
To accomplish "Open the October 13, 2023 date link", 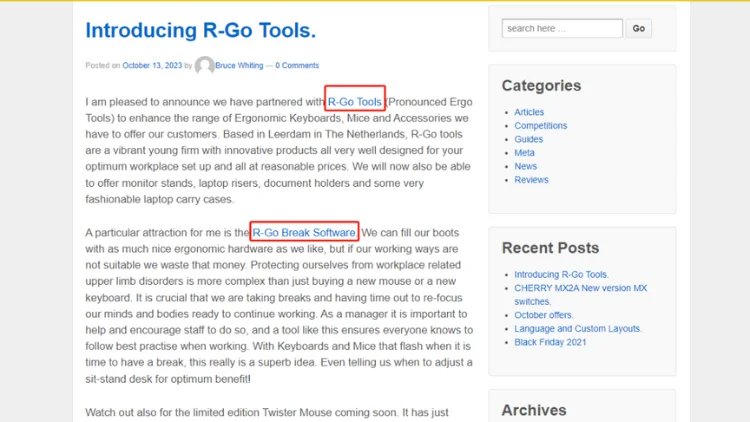I will pos(152,66).
